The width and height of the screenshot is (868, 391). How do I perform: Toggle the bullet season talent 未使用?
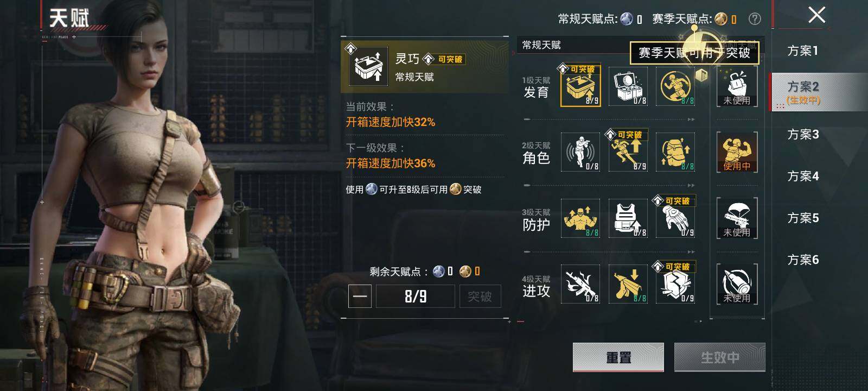coord(737,284)
